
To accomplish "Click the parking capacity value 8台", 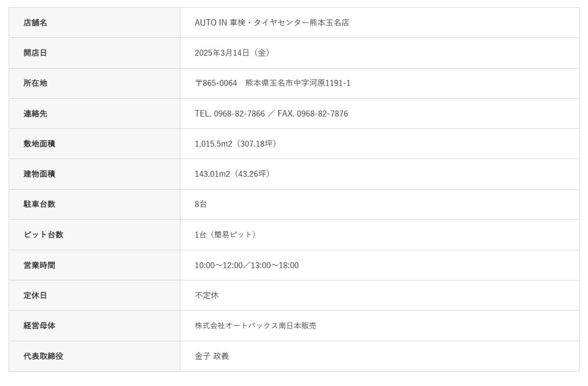I will pos(200,204).
